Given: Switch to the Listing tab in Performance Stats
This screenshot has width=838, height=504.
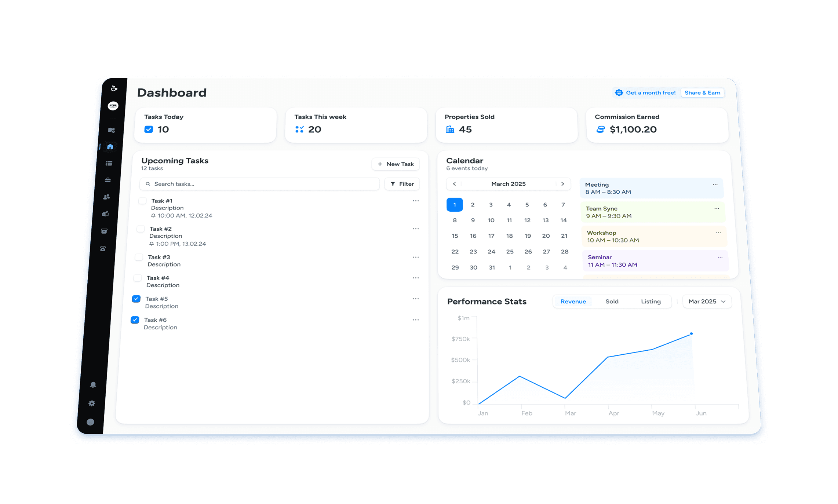Looking at the screenshot, I should pyautogui.click(x=651, y=301).
